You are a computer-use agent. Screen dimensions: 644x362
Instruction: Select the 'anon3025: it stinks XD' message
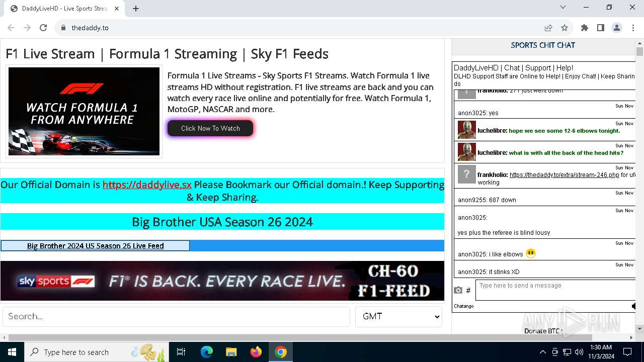coord(488,272)
